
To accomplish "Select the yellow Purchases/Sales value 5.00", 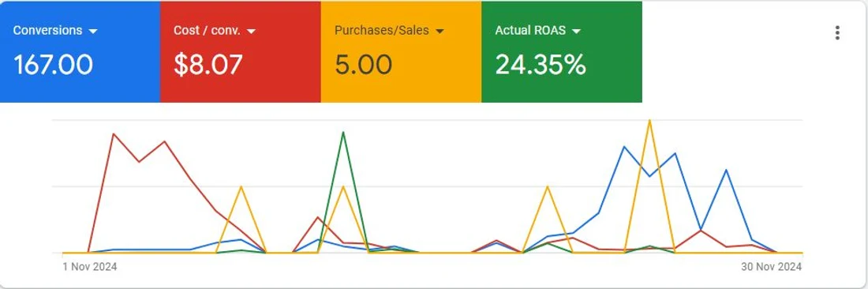I will coord(363,65).
